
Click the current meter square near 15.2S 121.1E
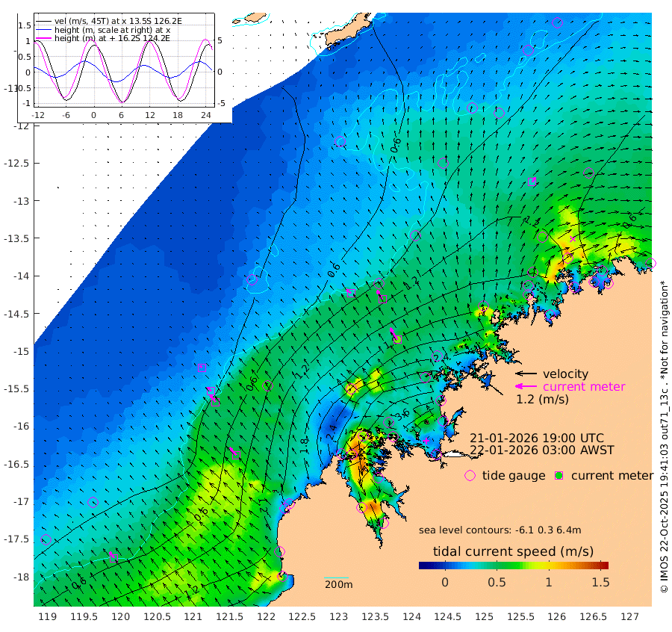(202, 368)
